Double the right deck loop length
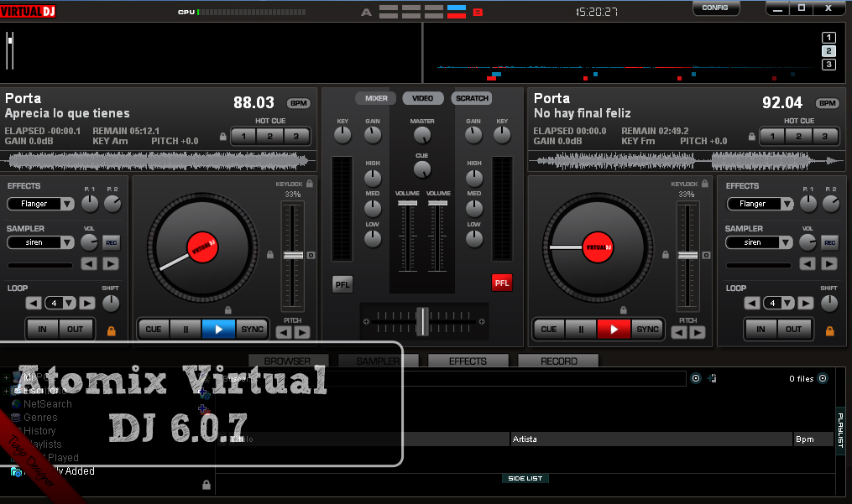Image resolution: width=852 pixels, height=504 pixels. (x=806, y=303)
